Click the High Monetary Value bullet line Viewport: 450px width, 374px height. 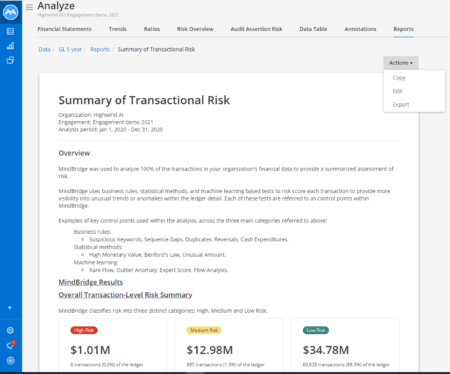coord(157,255)
